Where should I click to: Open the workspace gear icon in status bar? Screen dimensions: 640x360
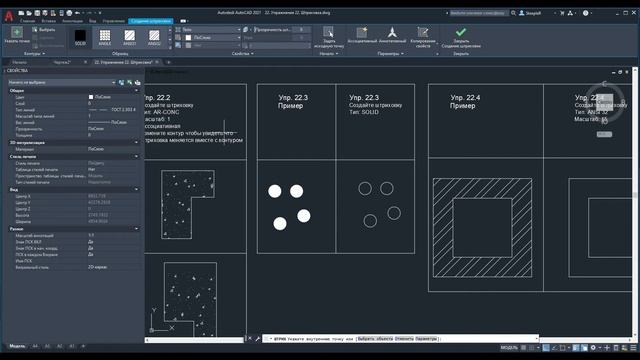(x=593, y=348)
